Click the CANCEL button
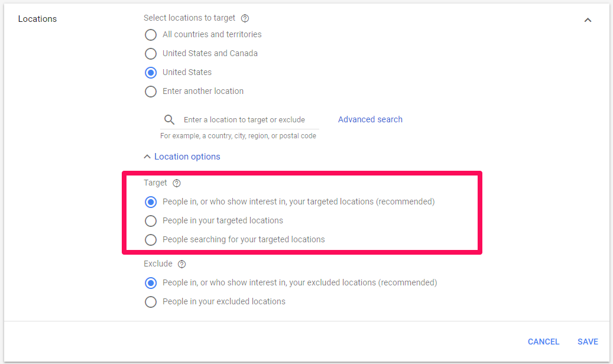This screenshot has width=613, height=364. coord(543,342)
